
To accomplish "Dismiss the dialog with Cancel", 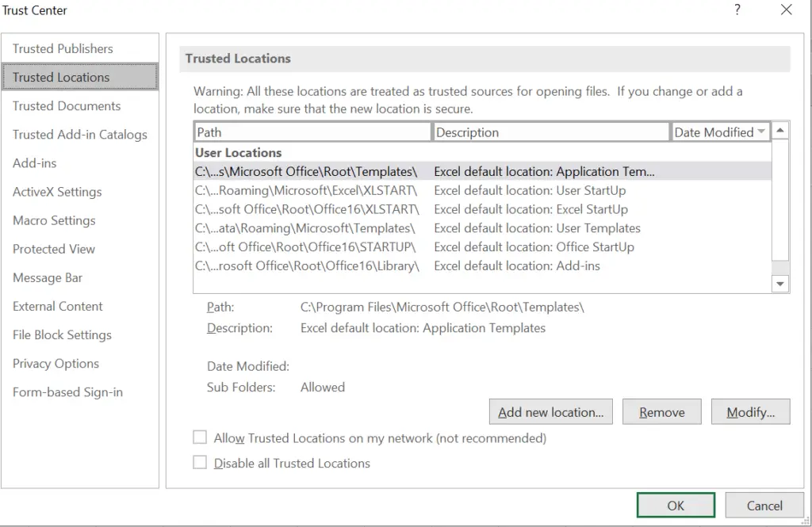I will 764,505.
